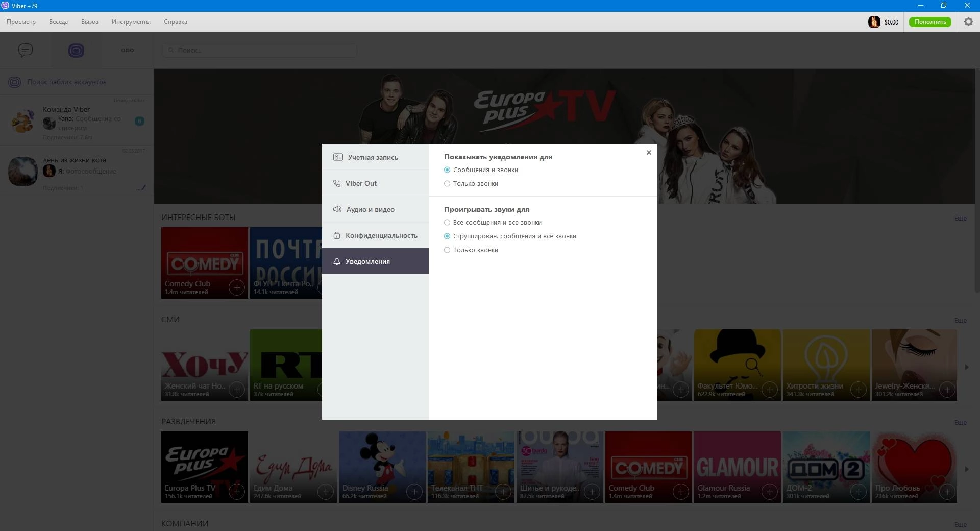
Task: Open settings gear icon in top bar
Action: [x=968, y=22]
